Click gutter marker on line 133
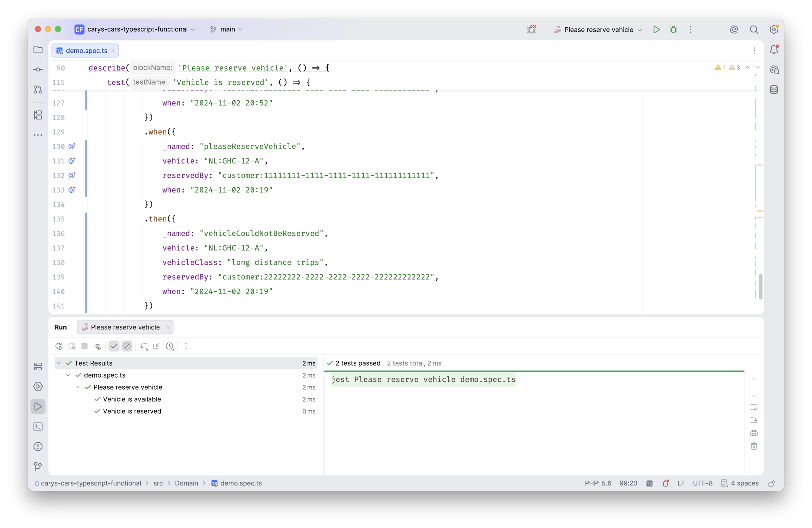 tap(72, 190)
